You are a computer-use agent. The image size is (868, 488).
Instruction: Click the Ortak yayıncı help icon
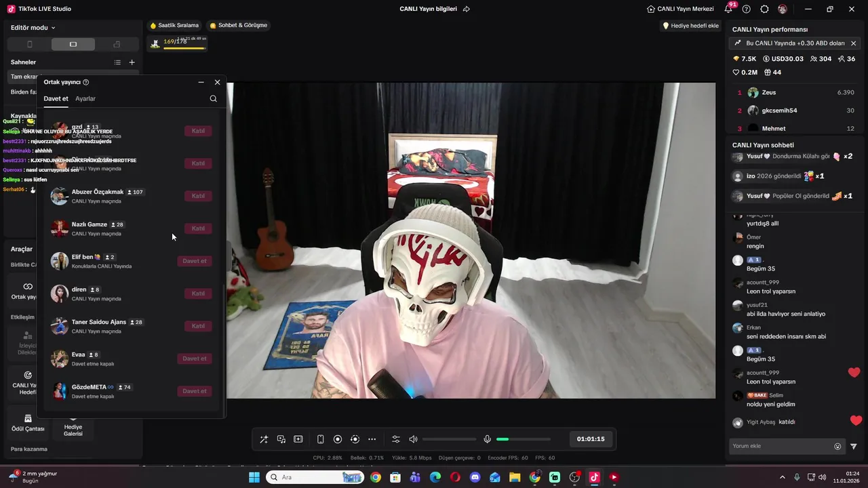[x=85, y=82]
